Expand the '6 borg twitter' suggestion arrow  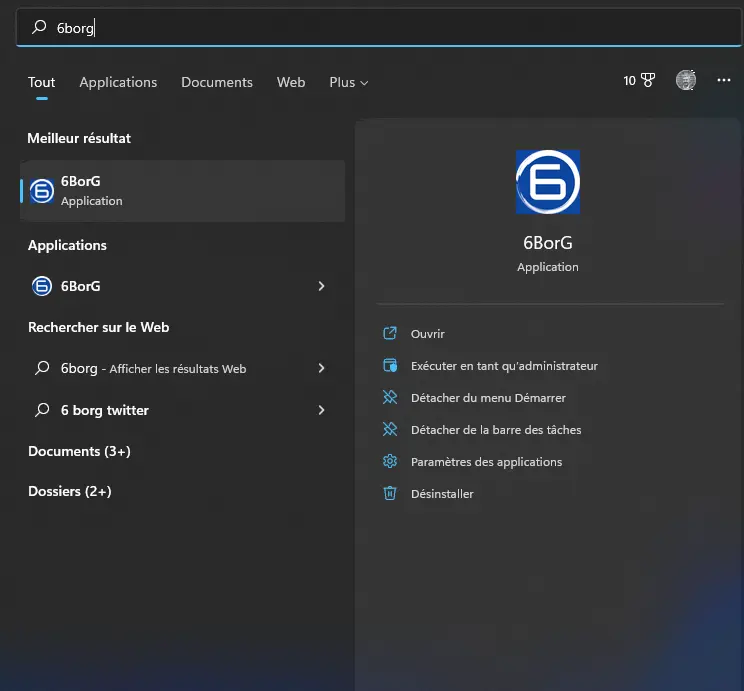pos(321,410)
